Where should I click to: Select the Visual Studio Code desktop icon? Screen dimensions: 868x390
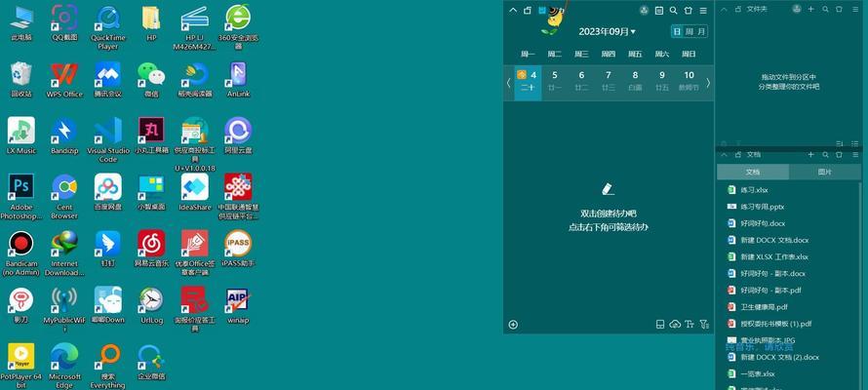(108, 140)
